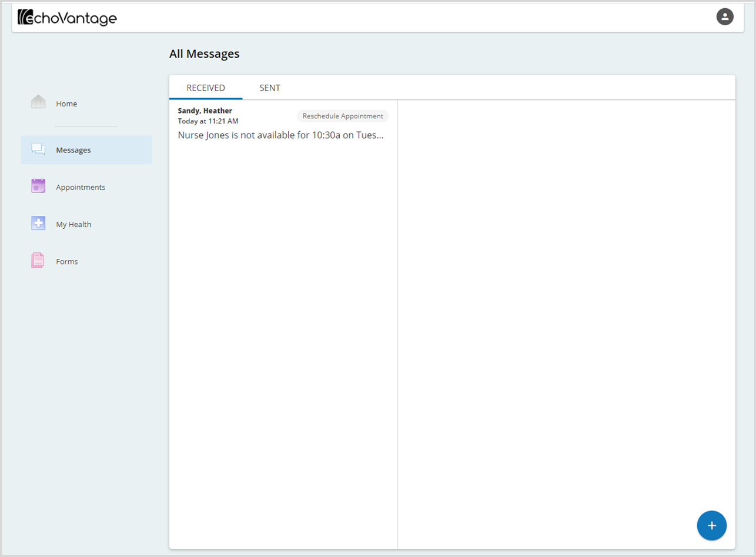
Task: Switch to the SENT tab
Action: pyautogui.click(x=269, y=87)
